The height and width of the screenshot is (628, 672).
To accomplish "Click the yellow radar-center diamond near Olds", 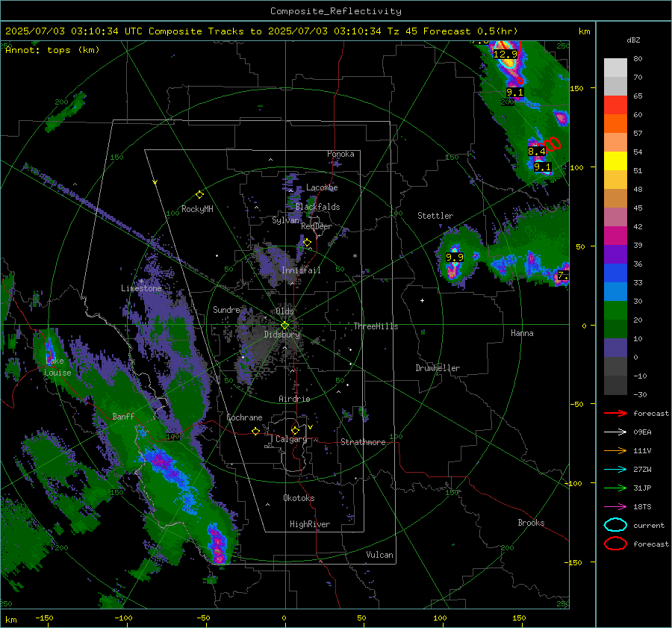I will (x=285, y=326).
